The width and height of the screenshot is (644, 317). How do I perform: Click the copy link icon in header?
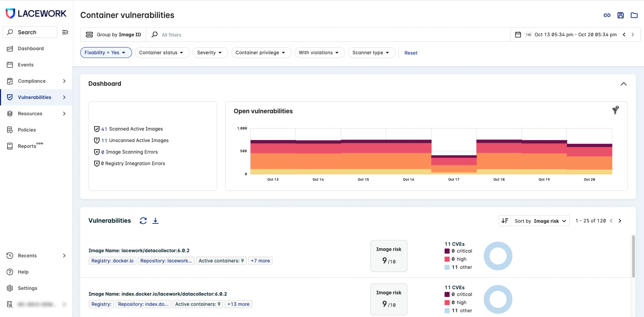[x=607, y=15]
